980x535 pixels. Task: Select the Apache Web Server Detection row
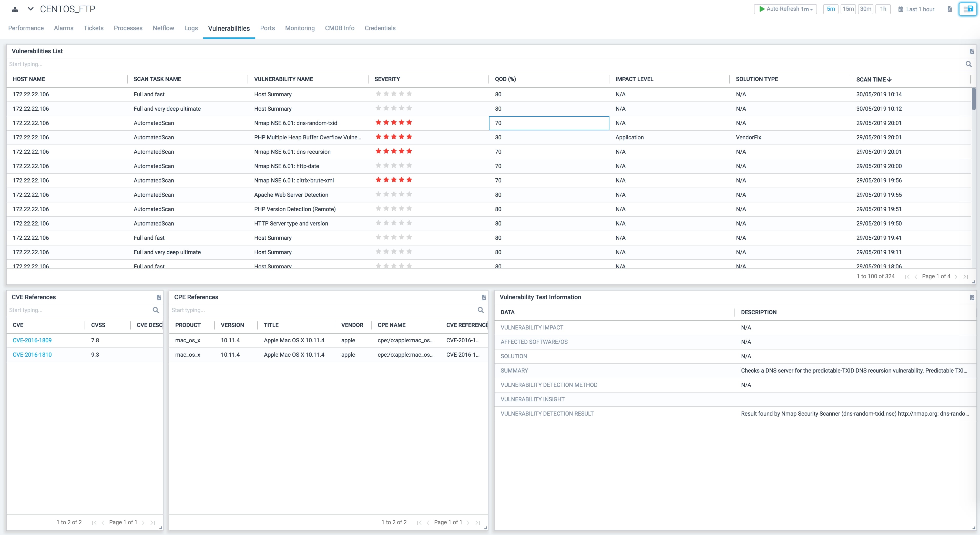click(x=488, y=195)
